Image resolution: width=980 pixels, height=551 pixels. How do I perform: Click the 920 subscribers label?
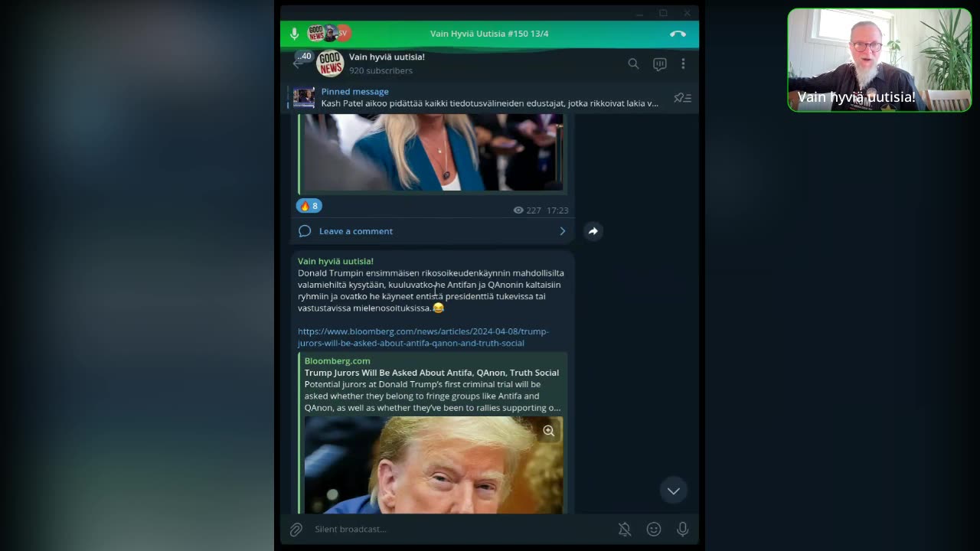pyautogui.click(x=381, y=70)
